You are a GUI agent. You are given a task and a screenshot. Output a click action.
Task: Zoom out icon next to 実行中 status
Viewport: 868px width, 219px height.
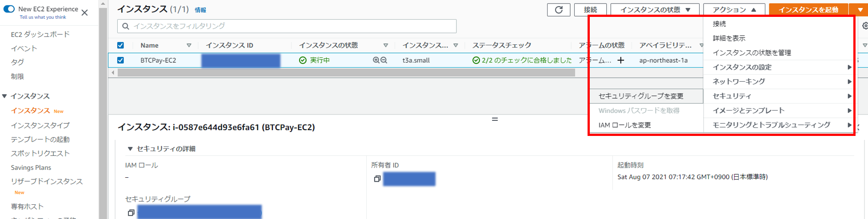pos(384,60)
